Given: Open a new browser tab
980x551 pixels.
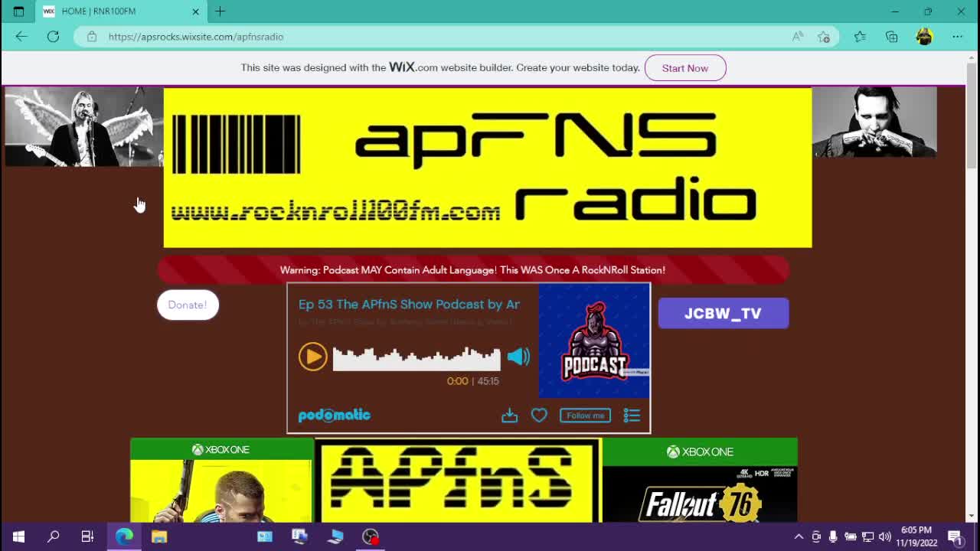Looking at the screenshot, I should (x=220, y=11).
